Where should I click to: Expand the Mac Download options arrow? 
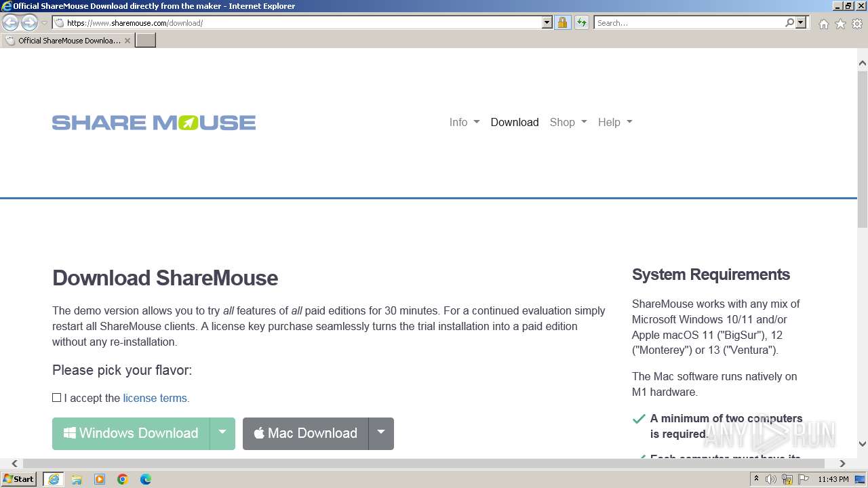(x=381, y=433)
